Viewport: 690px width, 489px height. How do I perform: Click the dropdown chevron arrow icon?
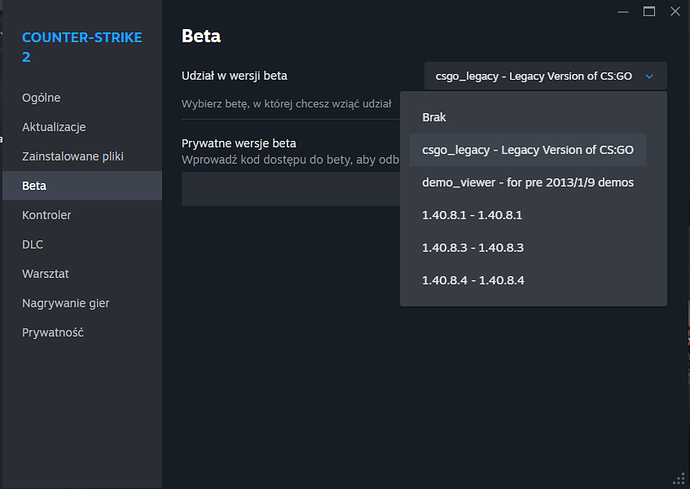649,76
